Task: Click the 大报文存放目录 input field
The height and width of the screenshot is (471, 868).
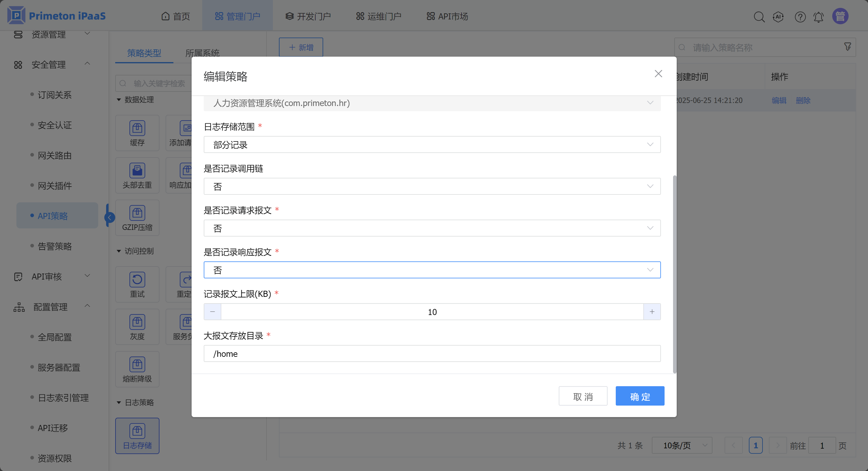Action: (432, 353)
